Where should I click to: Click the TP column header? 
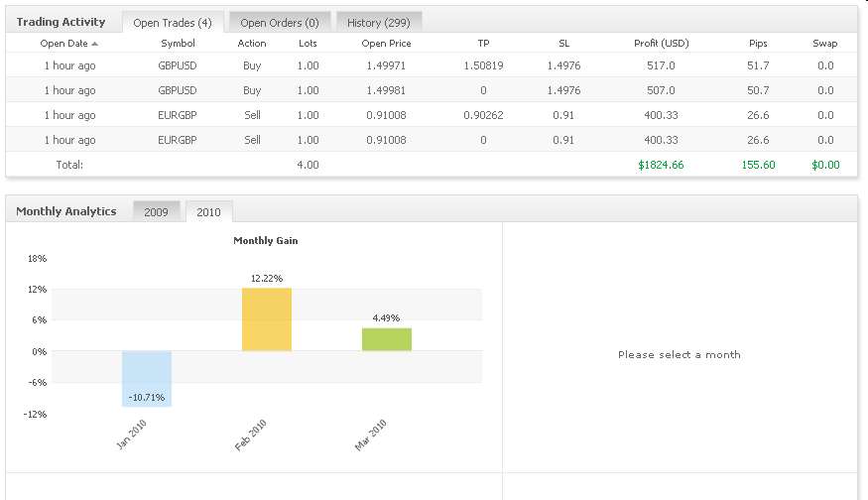(483, 44)
